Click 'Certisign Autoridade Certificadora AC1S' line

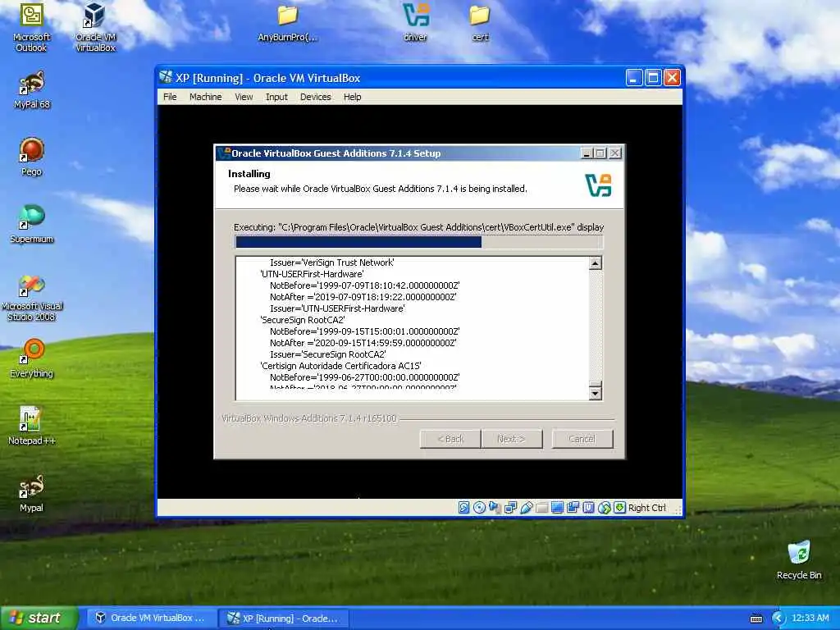[340, 366]
